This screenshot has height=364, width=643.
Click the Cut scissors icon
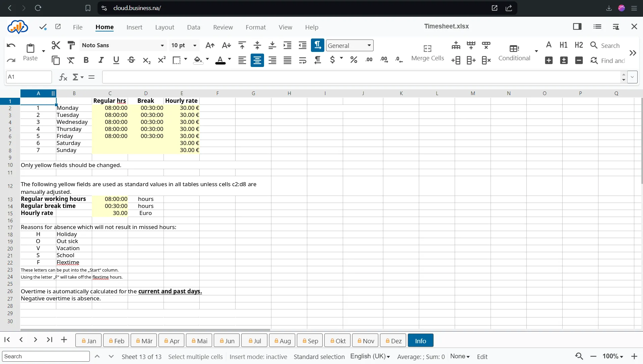tap(56, 45)
